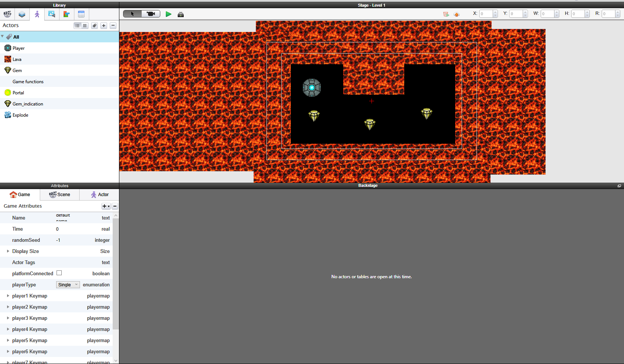The height and width of the screenshot is (364, 624).
Task: Select the camera pan tool on the stage toolbar
Action: pos(151,14)
